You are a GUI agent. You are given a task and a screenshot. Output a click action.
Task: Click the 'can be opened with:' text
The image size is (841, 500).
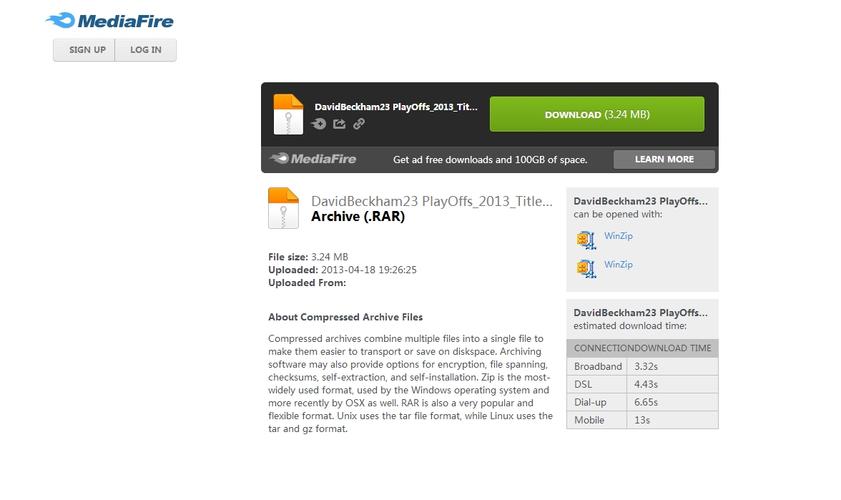618,214
